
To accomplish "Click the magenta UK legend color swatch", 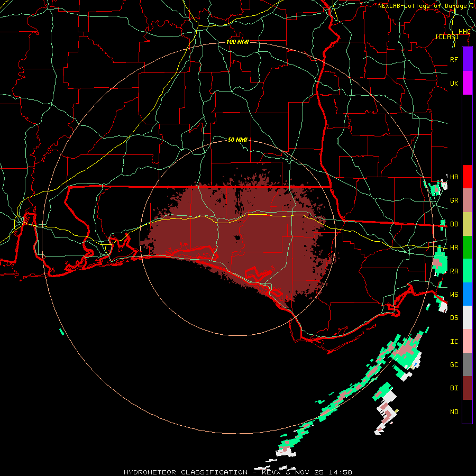I will click(467, 83).
